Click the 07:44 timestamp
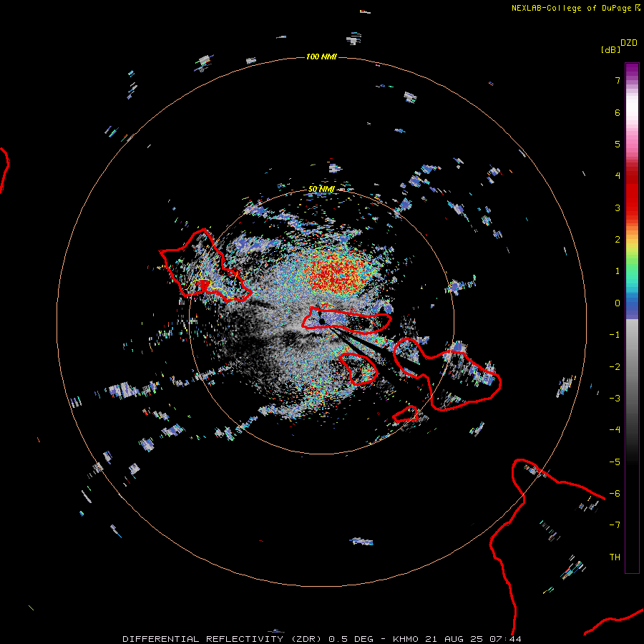Screen dimensions: 644x644 tap(506, 639)
